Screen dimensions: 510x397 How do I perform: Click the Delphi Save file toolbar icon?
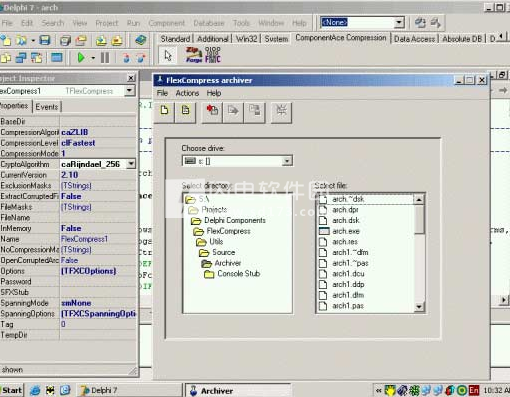click(x=45, y=40)
